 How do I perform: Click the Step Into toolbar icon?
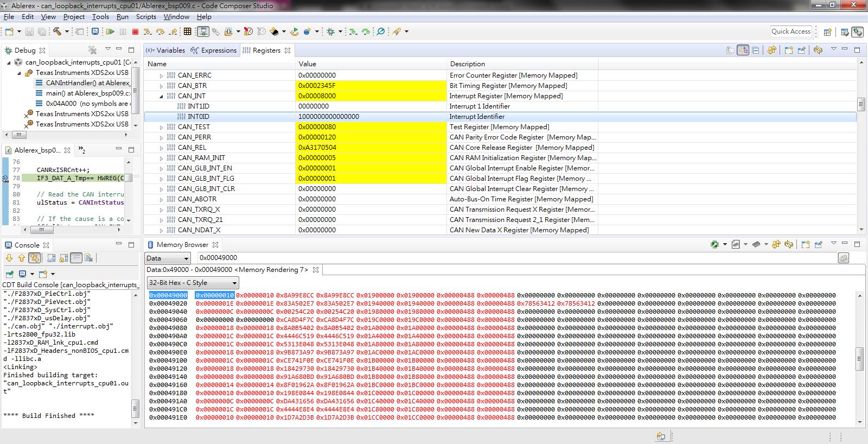[x=147, y=31]
